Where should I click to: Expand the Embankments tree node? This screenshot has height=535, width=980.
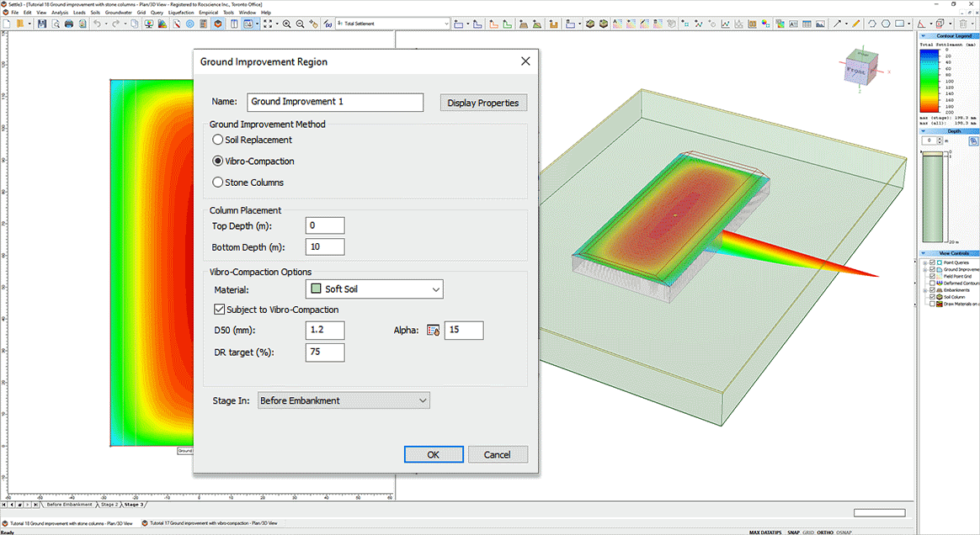(925, 290)
